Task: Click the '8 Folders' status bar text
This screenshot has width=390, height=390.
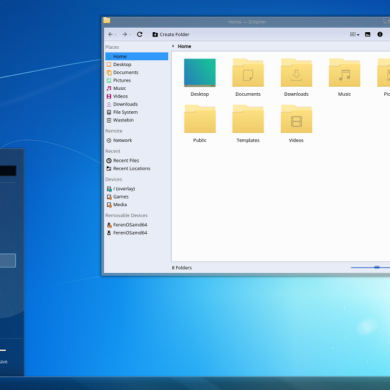Action: coord(182,268)
